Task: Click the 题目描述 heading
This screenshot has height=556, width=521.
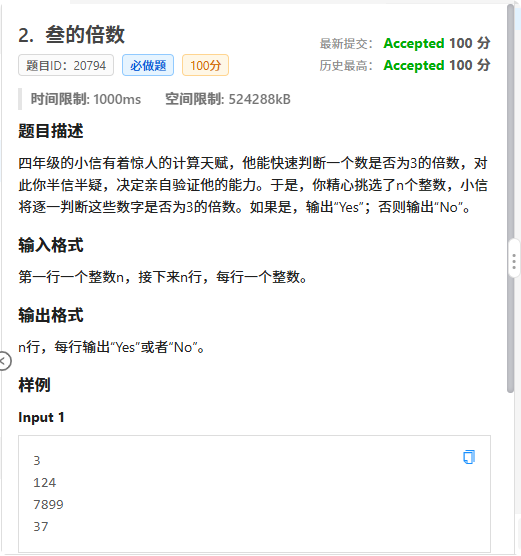Action: (51, 131)
